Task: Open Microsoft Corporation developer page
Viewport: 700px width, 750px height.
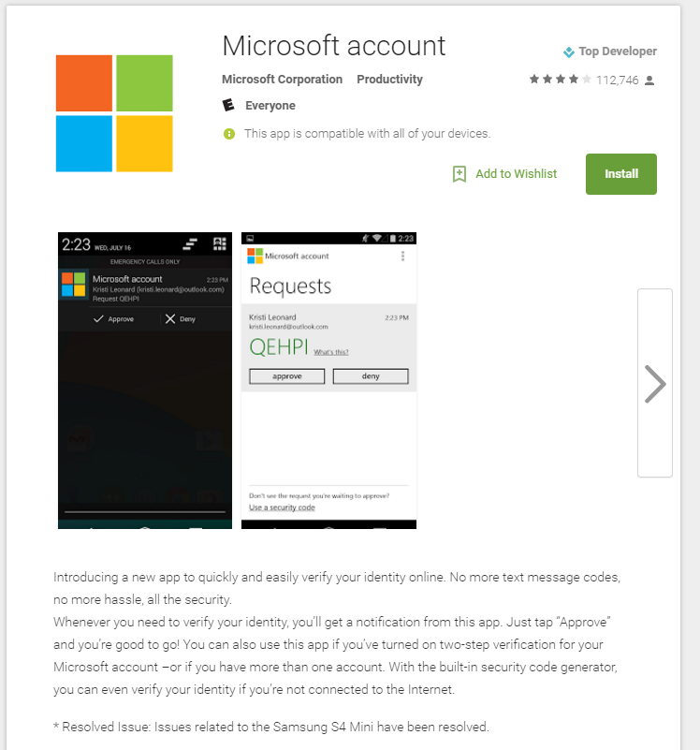Action: point(282,80)
